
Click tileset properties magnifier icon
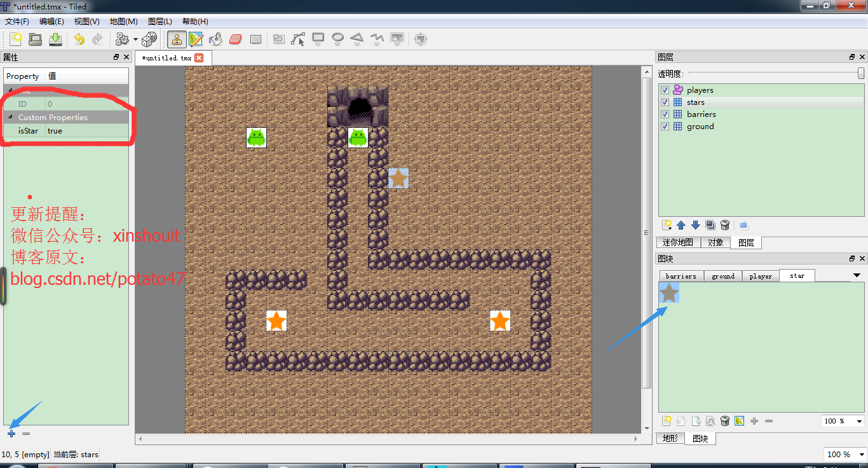coord(710,421)
